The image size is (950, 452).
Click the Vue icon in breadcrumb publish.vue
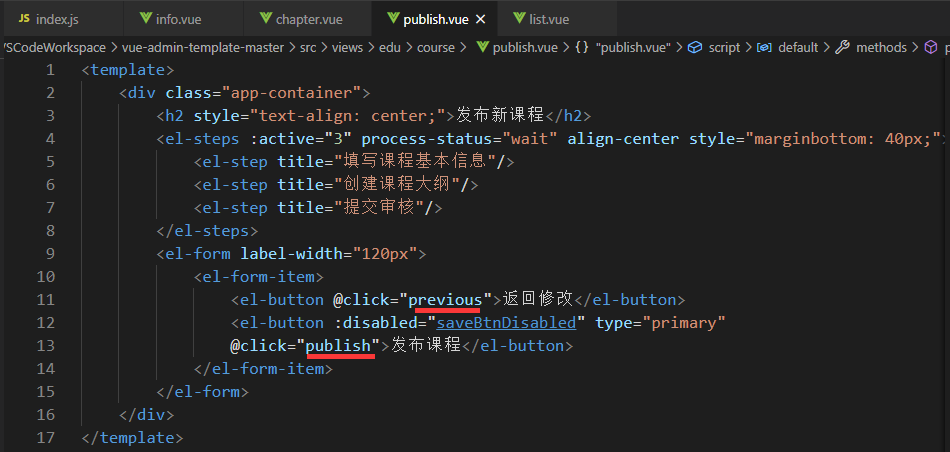click(482, 47)
